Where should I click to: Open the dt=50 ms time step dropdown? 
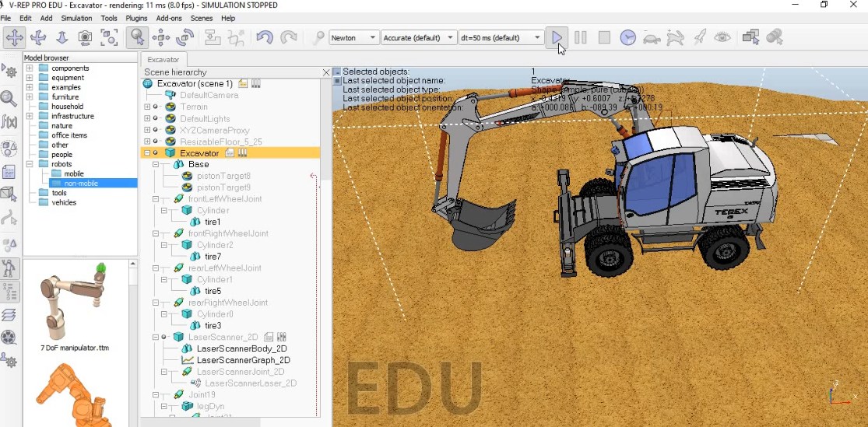(501, 37)
